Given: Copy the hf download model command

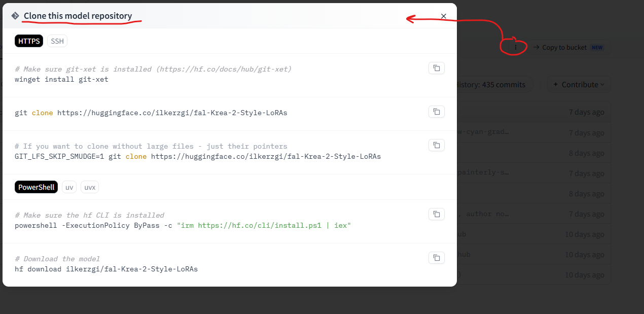Looking at the screenshot, I should (x=436, y=258).
